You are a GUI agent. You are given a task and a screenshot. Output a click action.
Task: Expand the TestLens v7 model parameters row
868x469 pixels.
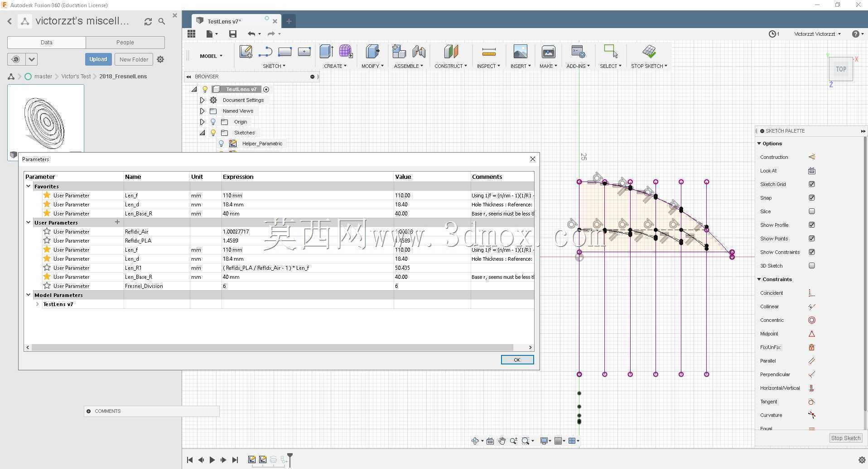(38, 304)
